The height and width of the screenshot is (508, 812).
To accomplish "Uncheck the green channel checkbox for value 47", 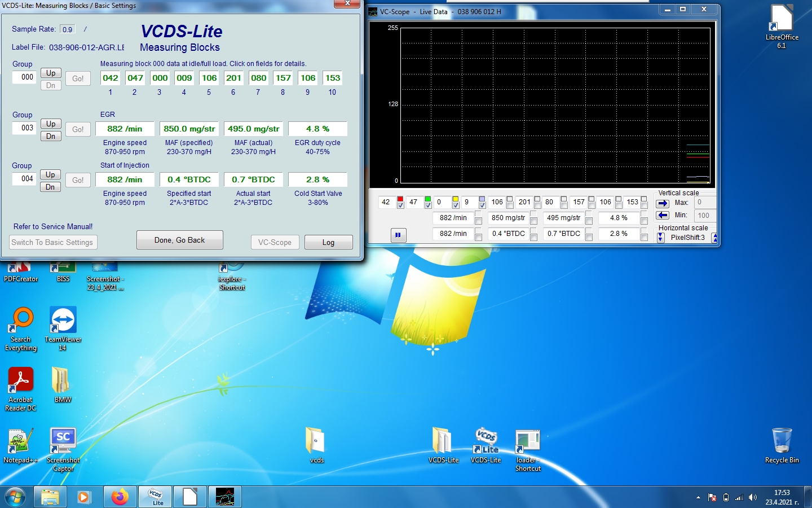I will click(428, 205).
